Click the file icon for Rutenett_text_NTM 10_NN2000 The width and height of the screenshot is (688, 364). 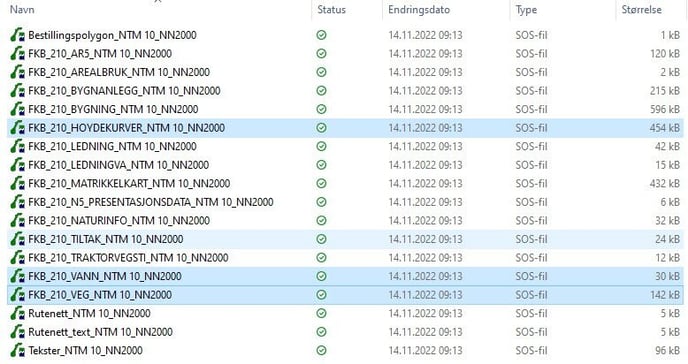coord(18,332)
